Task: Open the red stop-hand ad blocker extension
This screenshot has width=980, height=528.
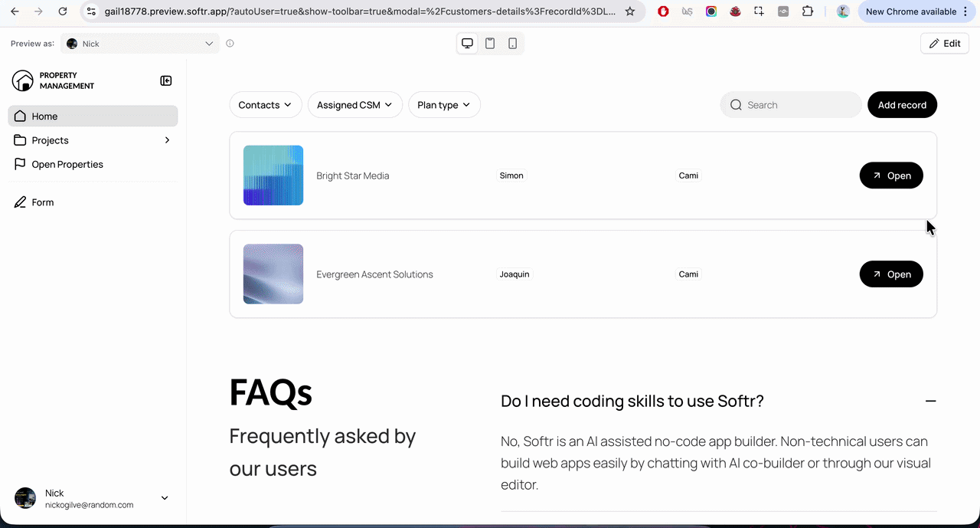Action: click(x=664, y=11)
